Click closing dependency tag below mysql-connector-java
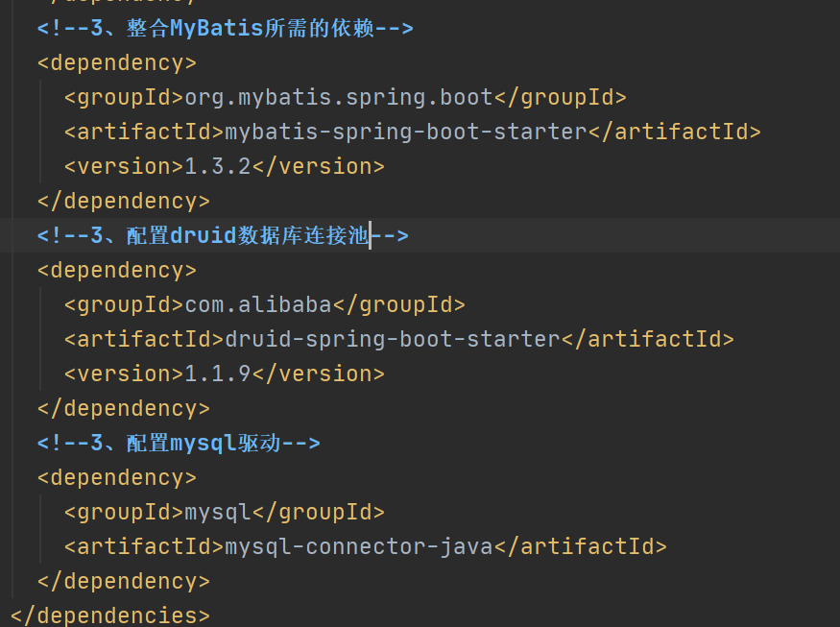840x627 pixels. coord(124,582)
